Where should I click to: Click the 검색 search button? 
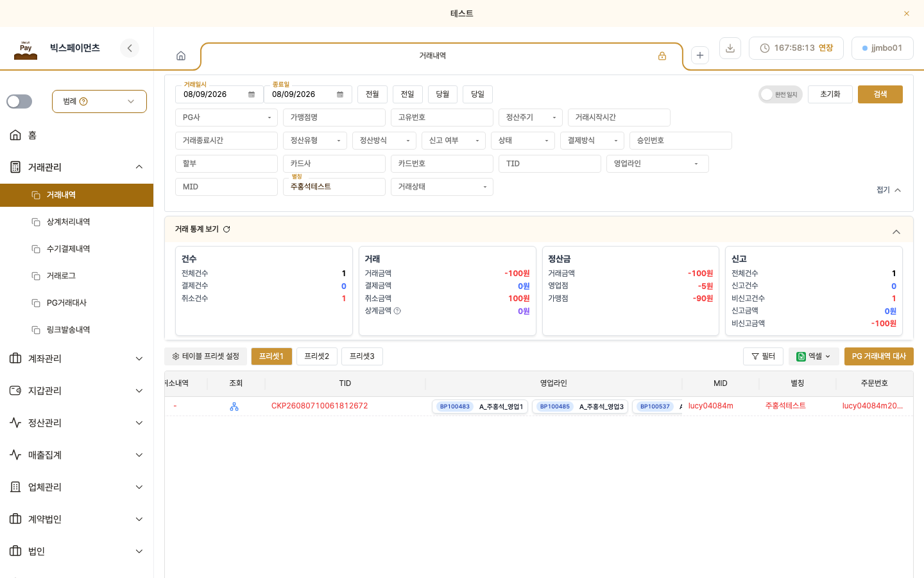tap(880, 94)
